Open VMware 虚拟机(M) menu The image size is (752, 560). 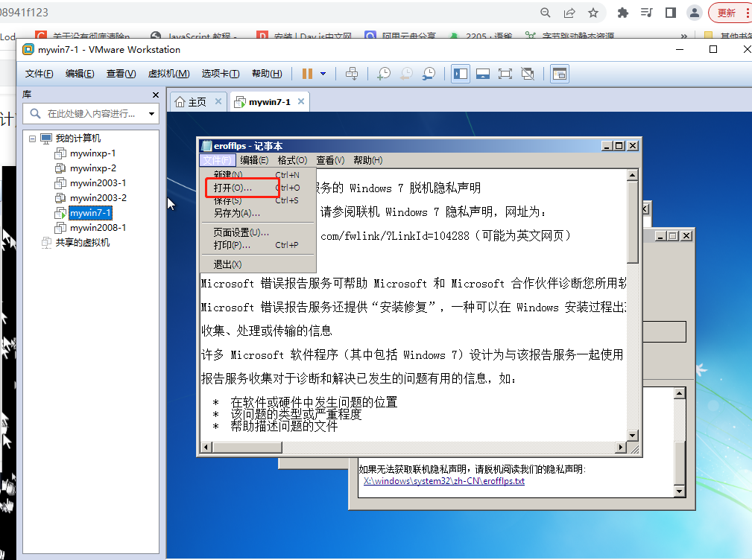pos(169,74)
